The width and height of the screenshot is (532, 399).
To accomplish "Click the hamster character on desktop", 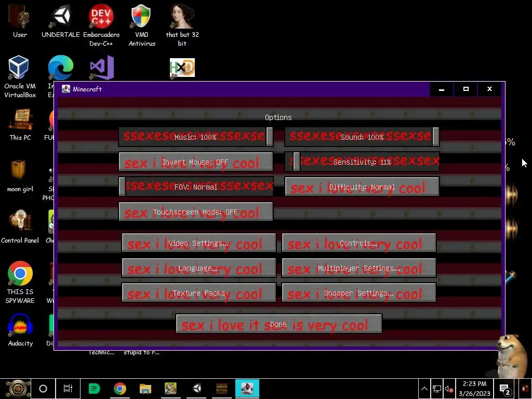I will (511, 355).
